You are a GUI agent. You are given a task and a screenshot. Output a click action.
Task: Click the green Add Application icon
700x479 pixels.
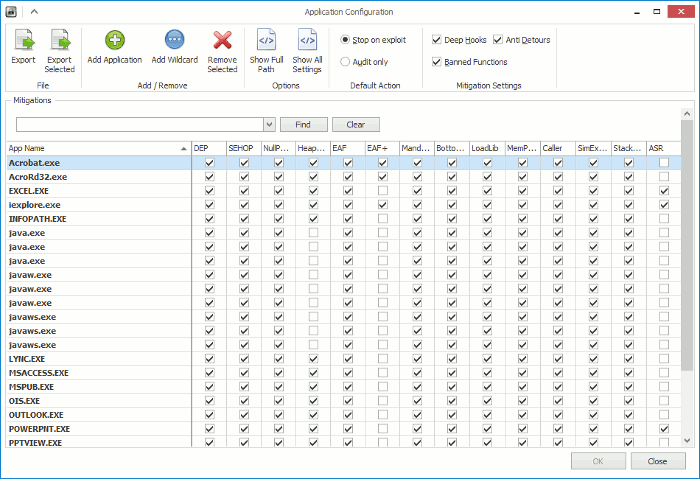(x=115, y=40)
